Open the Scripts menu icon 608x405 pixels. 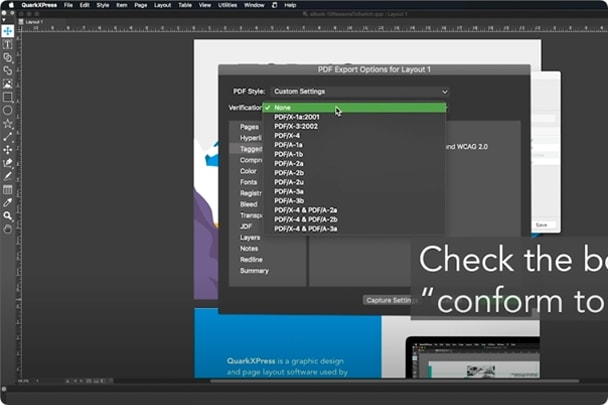[x=275, y=5]
